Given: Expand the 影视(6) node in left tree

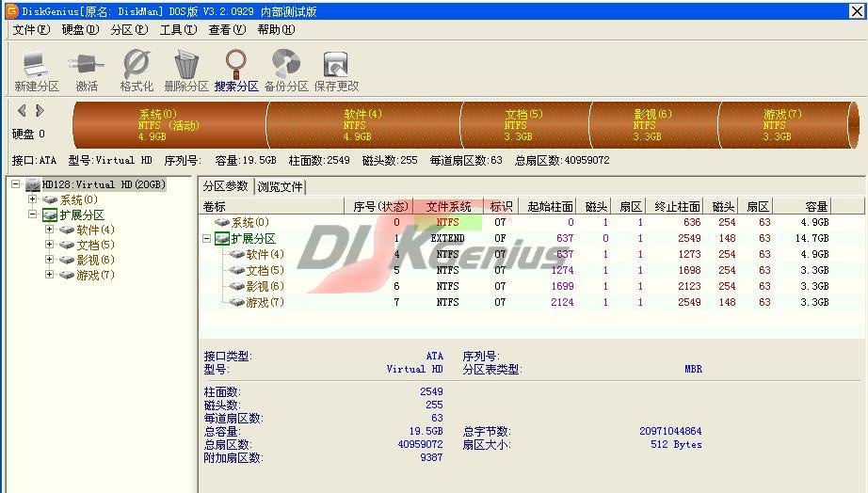Looking at the screenshot, I should [x=49, y=259].
